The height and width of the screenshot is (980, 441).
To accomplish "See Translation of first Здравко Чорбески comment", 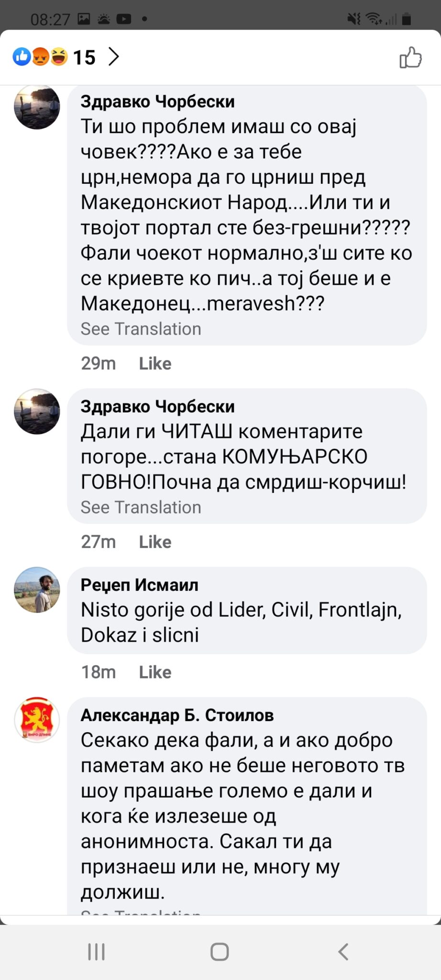I will click(x=141, y=329).
